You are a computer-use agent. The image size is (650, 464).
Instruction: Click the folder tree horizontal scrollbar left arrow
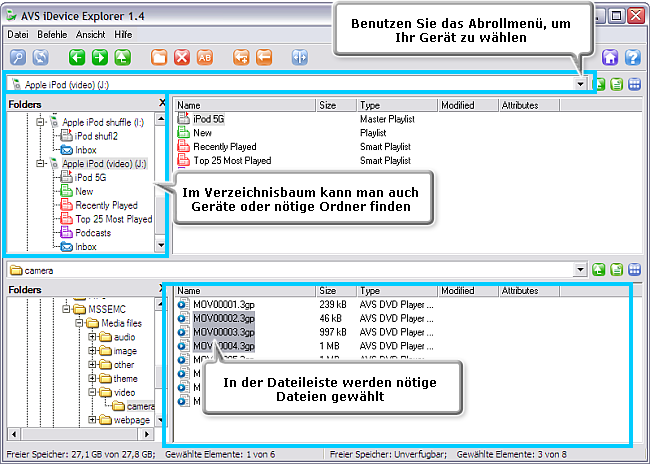pyautogui.click(x=14, y=434)
